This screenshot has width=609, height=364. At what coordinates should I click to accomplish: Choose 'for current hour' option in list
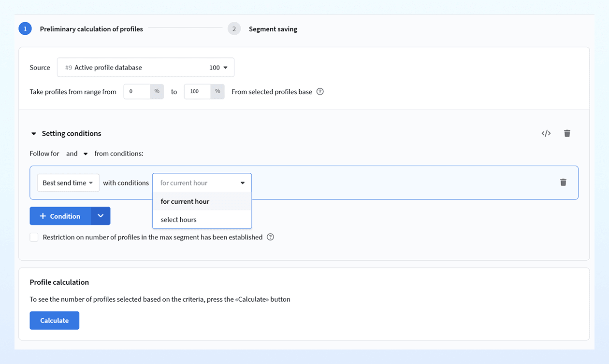(202, 201)
